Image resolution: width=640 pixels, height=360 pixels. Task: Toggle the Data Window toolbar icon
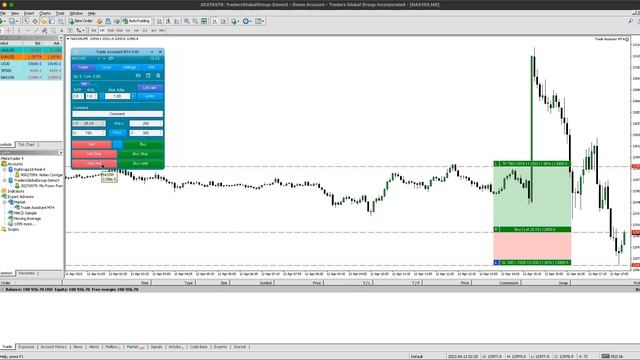pos(35,21)
